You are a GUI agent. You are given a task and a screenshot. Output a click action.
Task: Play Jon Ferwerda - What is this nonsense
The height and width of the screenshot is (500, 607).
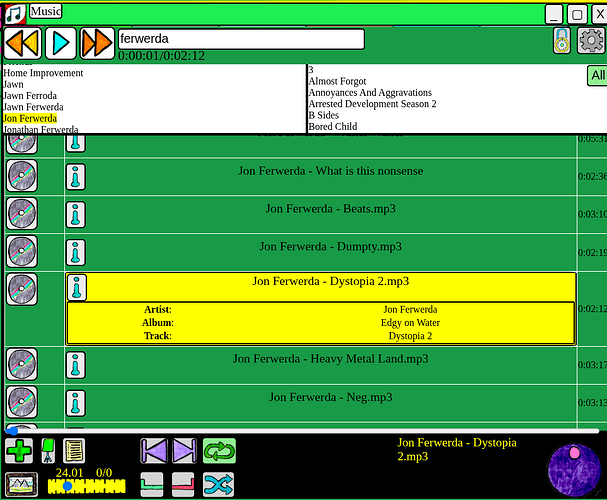click(x=330, y=171)
